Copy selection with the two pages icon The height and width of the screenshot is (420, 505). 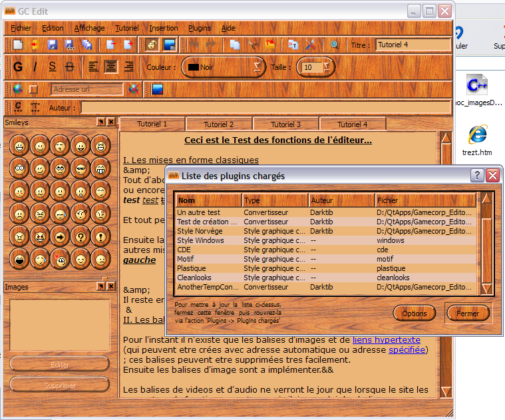235,45
